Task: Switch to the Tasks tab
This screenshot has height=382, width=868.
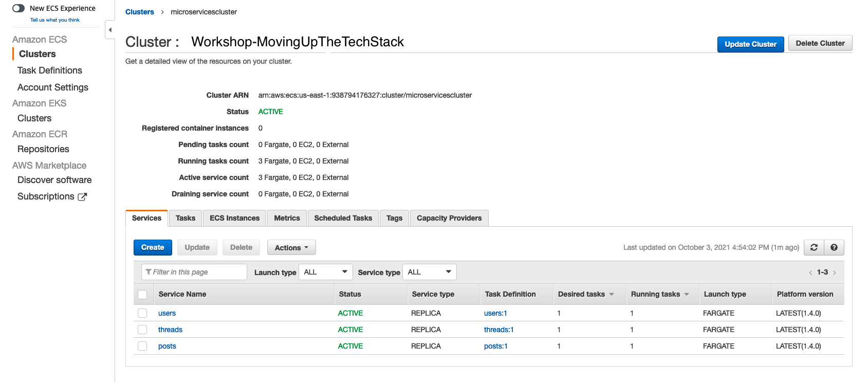Action: (x=186, y=218)
